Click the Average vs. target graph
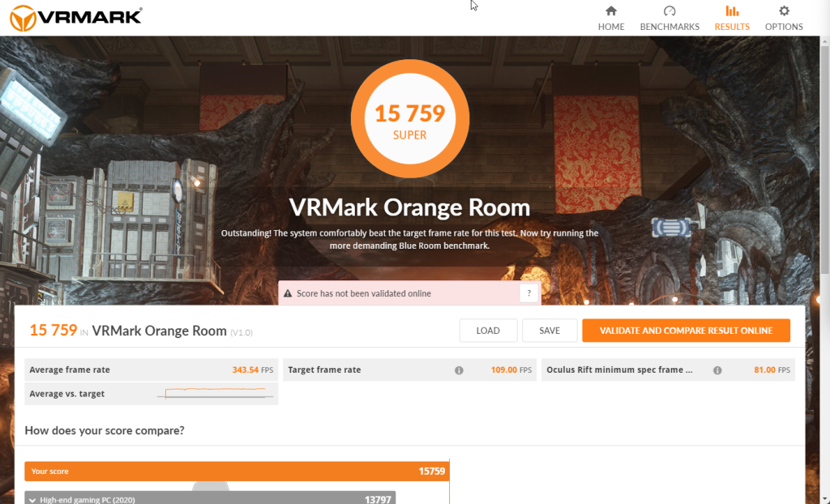The width and height of the screenshot is (830, 504). pos(216,393)
